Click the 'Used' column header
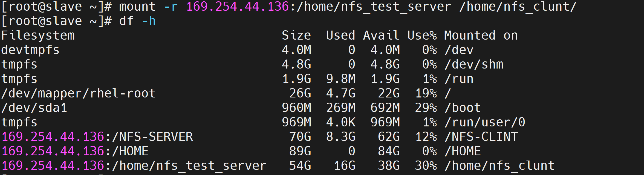644x175 pixels. [x=341, y=35]
